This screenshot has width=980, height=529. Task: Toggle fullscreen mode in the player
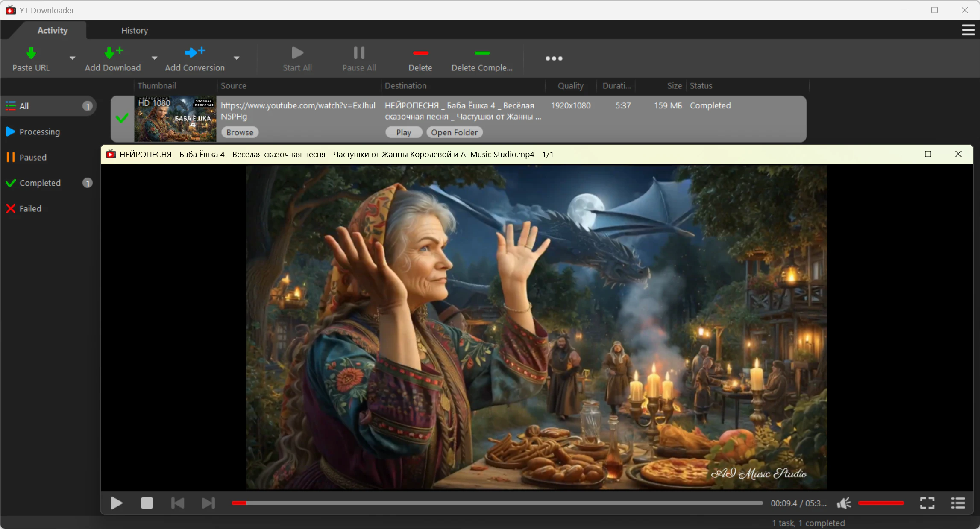pos(927,503)
